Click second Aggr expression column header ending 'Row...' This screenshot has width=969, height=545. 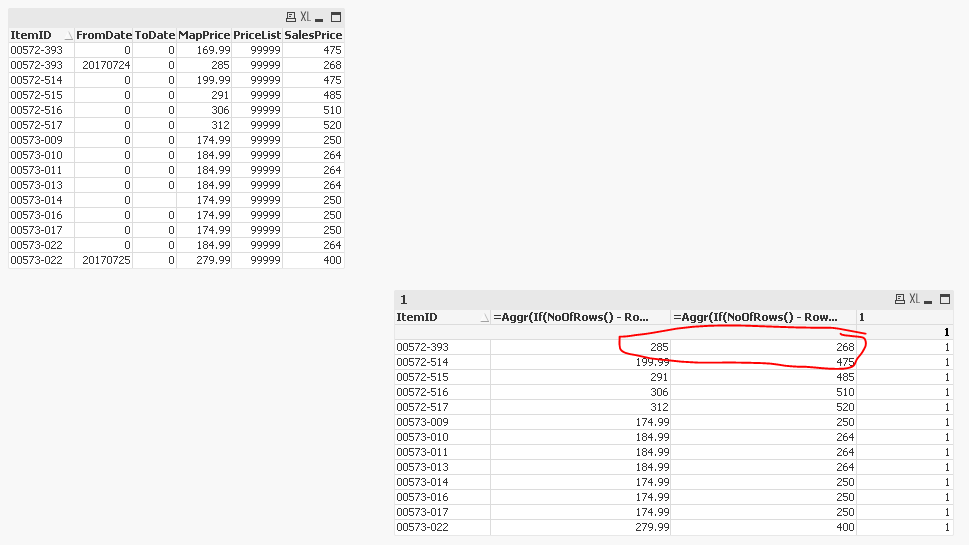763,317
